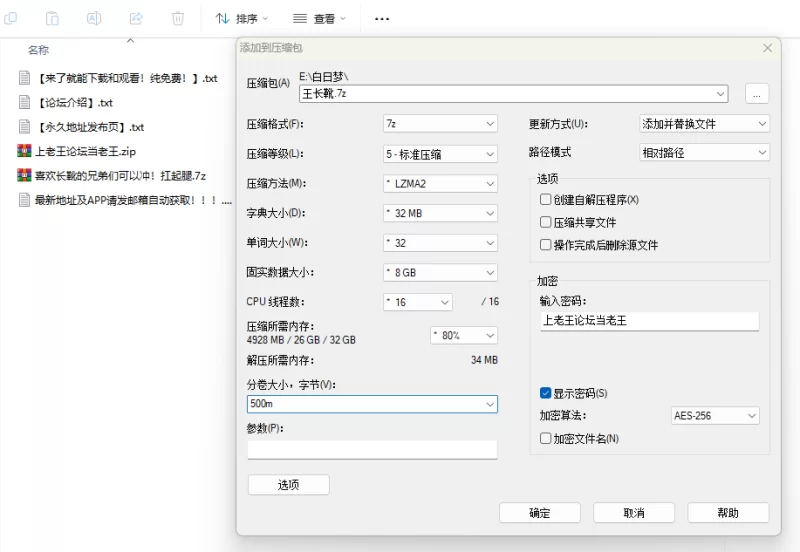
Task: Click the 输入密码 password field
Action: pyautogui.click(x=648, y=321)
